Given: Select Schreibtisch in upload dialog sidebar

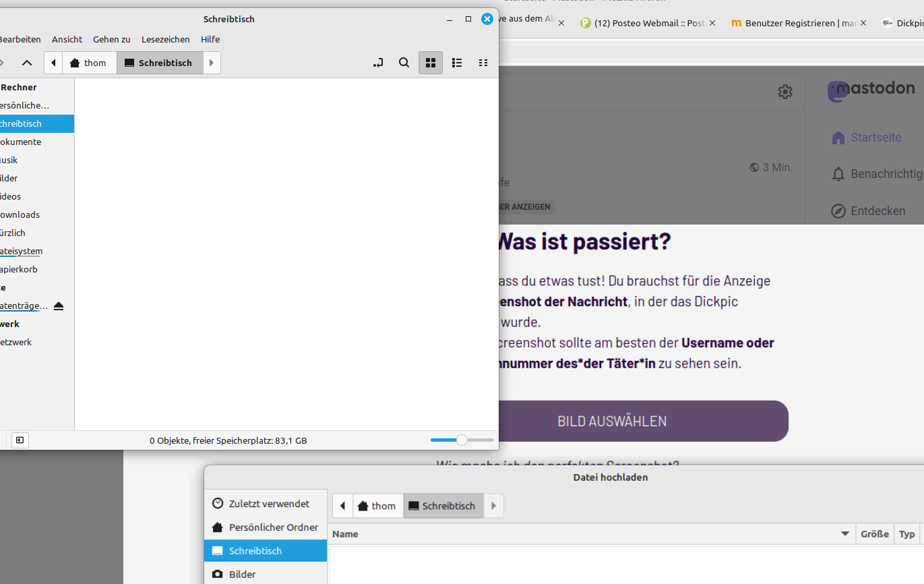Looking at the screenshot, I should pyautogui.click(x=266, y=551).
